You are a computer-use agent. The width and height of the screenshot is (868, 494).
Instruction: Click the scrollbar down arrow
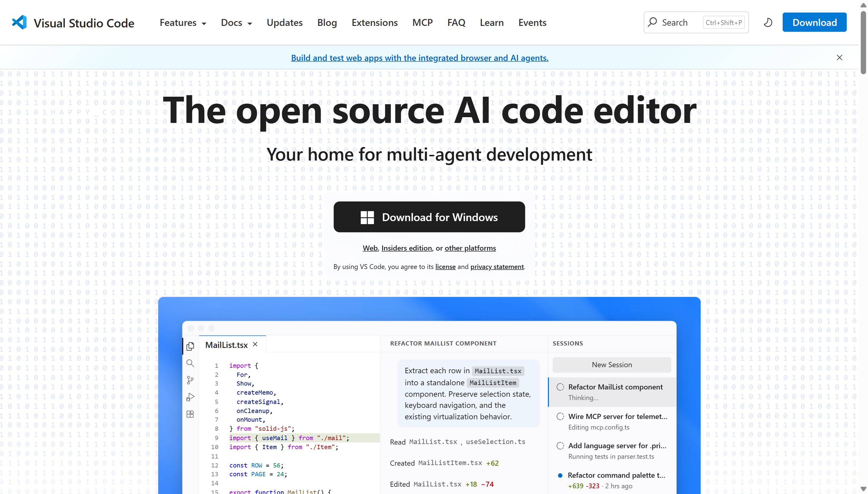click(x=863, y=489)
